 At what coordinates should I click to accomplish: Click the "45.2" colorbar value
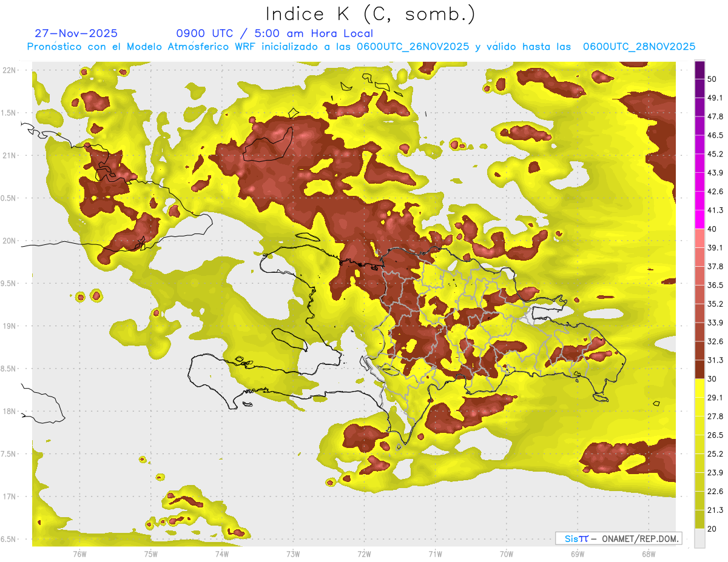[x=715, y=154]
